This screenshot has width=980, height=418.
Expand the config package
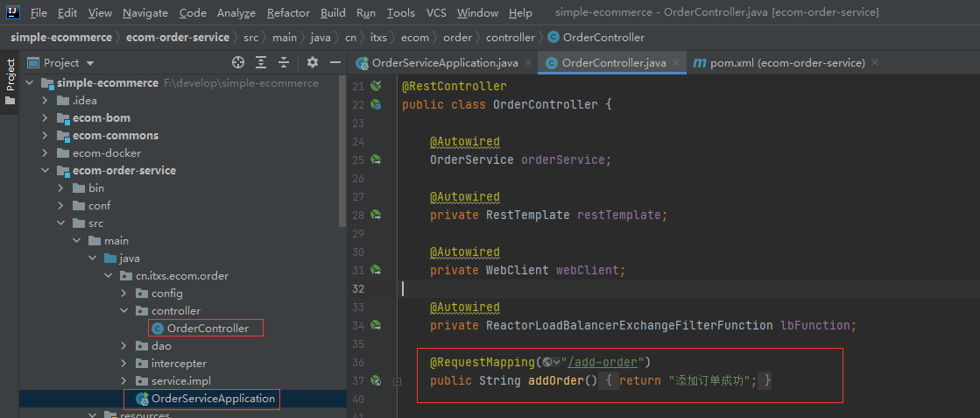[x=123, y=294]
